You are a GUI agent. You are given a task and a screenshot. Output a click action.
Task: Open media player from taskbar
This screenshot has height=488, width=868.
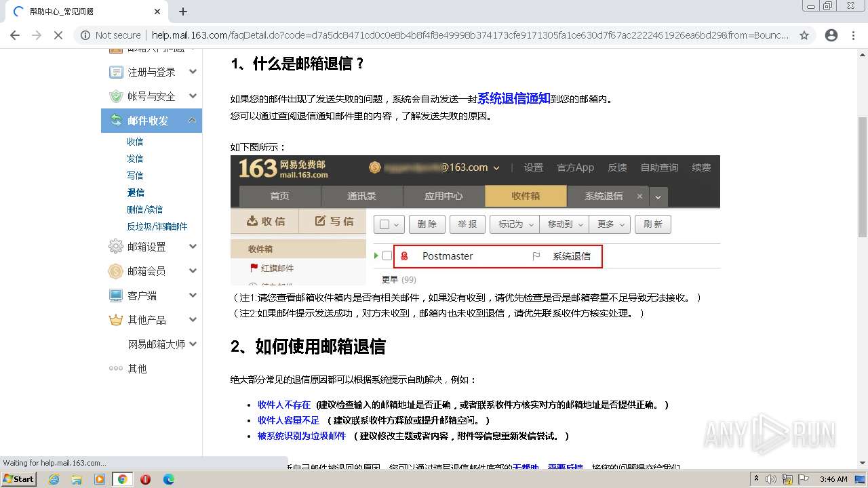[100, 479]
